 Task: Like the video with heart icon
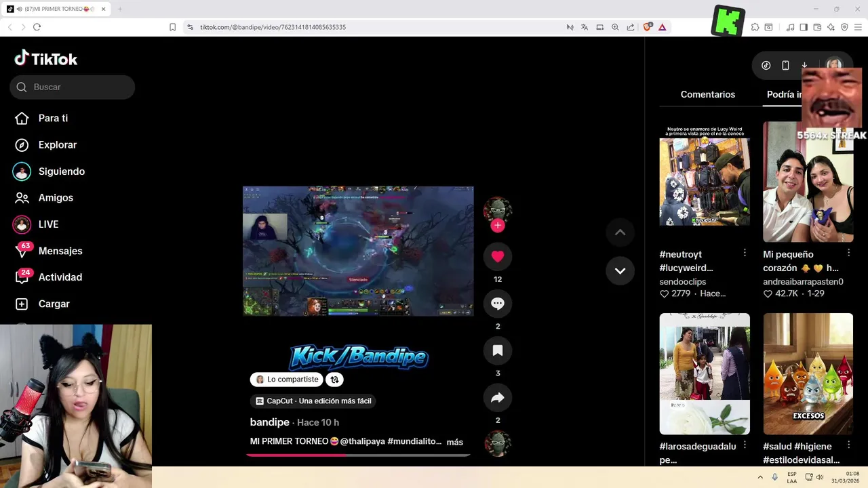pyautogui.click(x=498, y=256)
